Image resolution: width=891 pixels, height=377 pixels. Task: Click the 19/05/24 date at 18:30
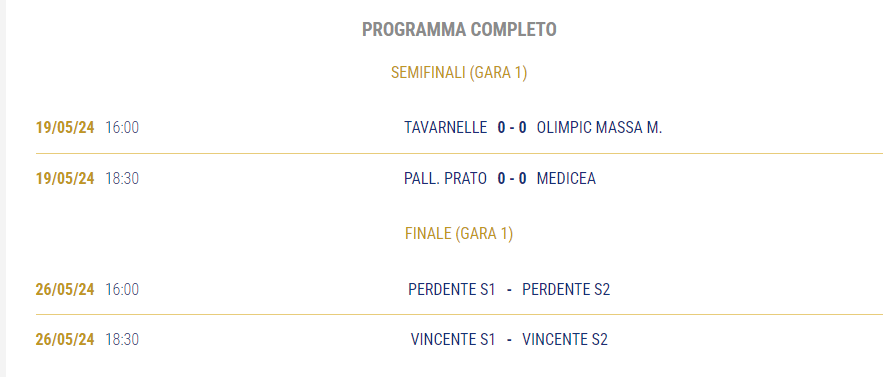point(65,179)
